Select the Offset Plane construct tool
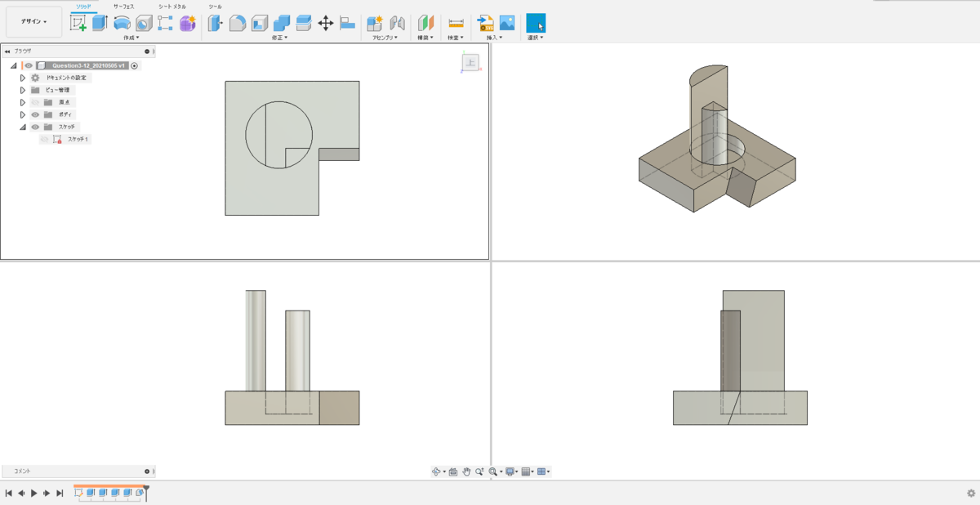The height and width of the screenshot is (505, 980). click(426, 23)
